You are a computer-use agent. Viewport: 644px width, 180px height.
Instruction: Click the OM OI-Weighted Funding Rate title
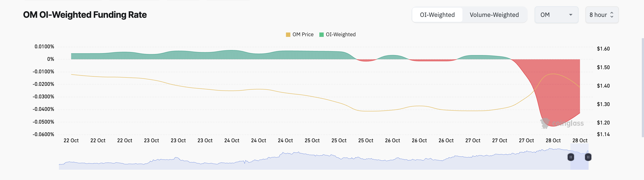tap(85, 15)
